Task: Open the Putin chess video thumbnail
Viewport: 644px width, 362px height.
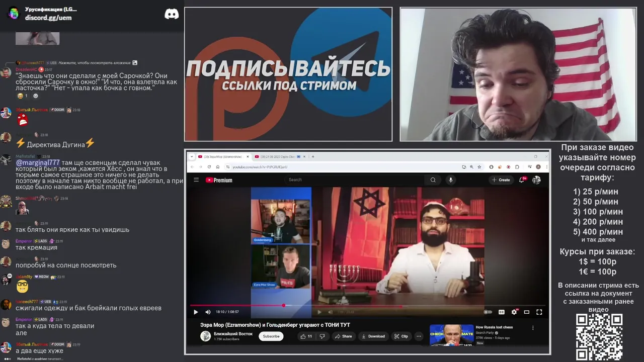Action: tap(451, 335)
